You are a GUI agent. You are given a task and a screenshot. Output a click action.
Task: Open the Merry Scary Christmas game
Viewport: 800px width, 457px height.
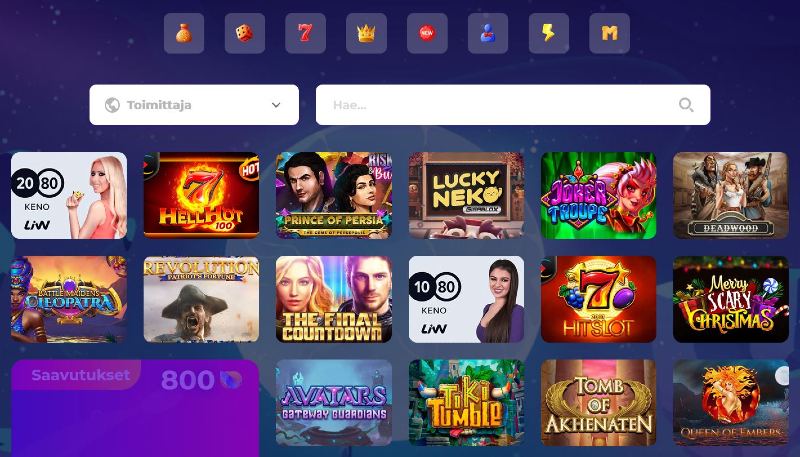pyautogui.click(x=731, y=299)
